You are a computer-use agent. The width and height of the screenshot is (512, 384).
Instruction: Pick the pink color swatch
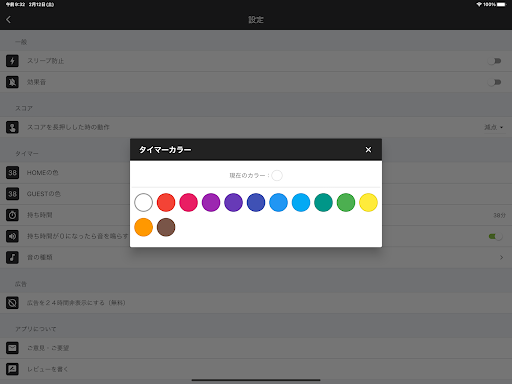click(188, 202)
